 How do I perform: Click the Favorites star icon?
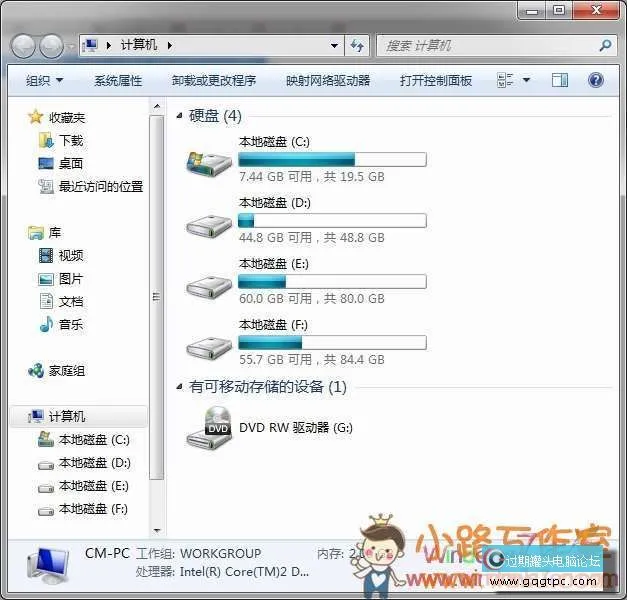click(36, 117)
